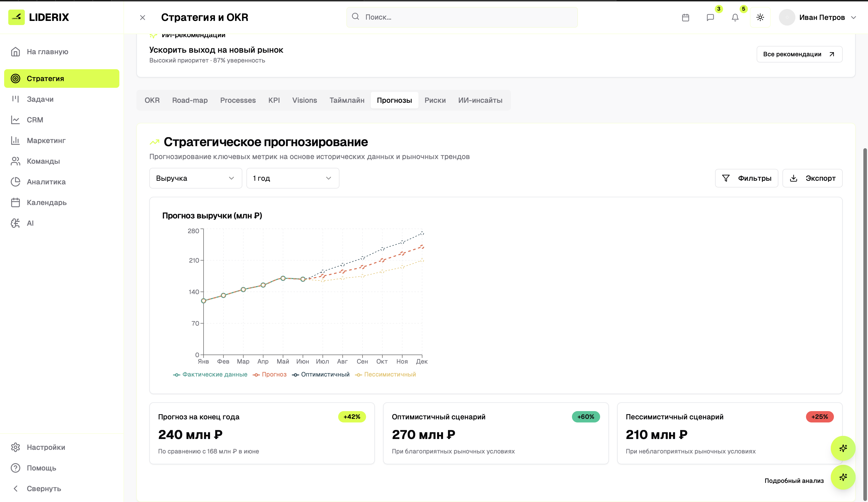Click the Календарь sidebar icon
Screen dimensions: 868x502
[x=16, y=202]
